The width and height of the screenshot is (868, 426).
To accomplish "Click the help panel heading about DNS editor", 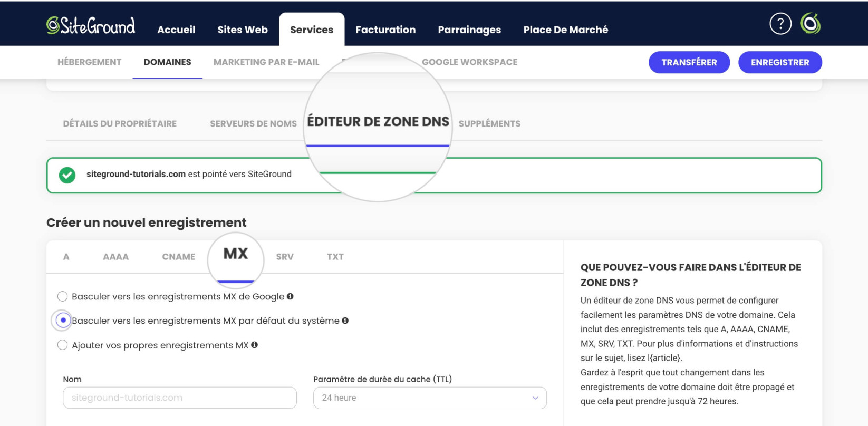I will [691, 275].
